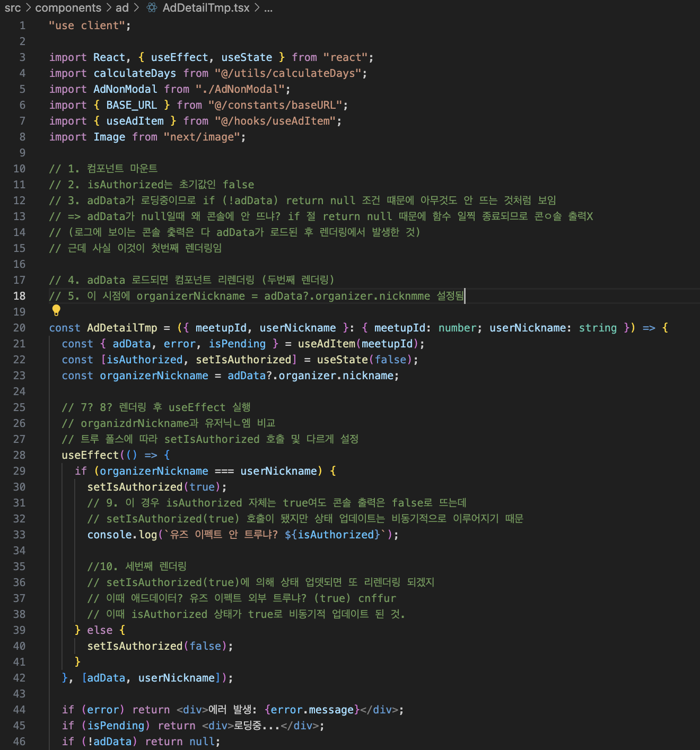The image size is (700, 750).
Task: Click the React file icon in breadcrumb
Action: pos(152,7)
